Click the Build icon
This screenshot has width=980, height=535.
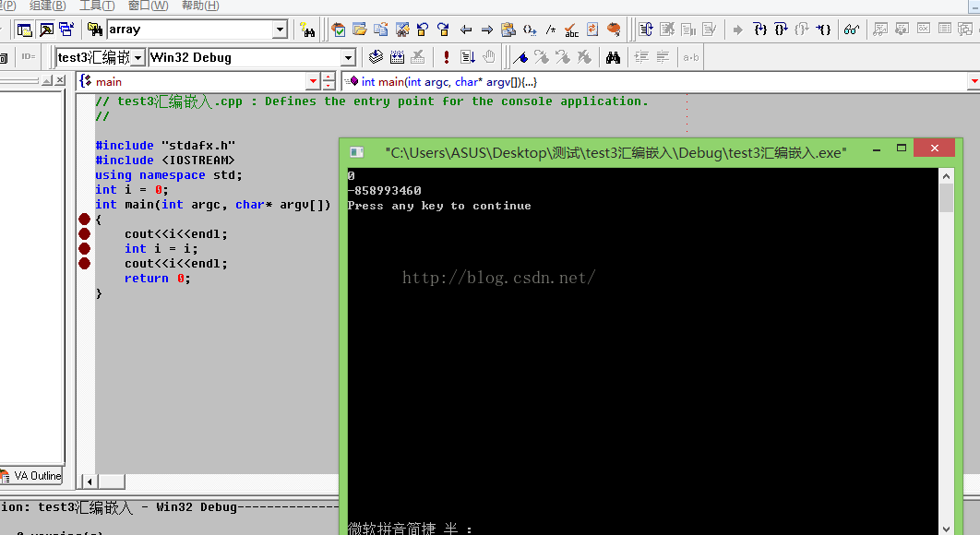click(x=397, y=57)
